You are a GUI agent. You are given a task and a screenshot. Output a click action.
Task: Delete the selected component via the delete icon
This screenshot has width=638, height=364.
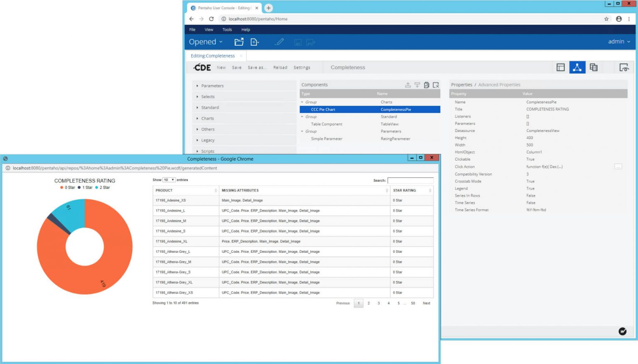[x=436, y=85]
